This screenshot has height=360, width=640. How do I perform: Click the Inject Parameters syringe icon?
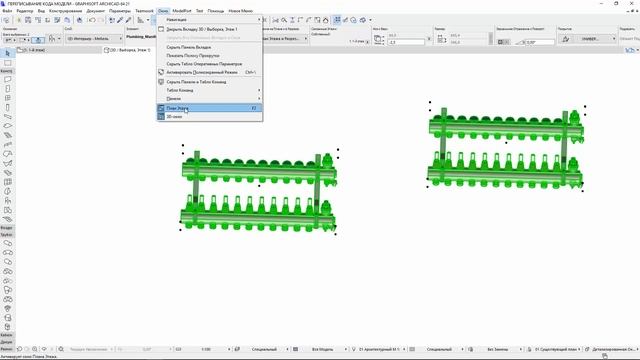click(128, 20)
